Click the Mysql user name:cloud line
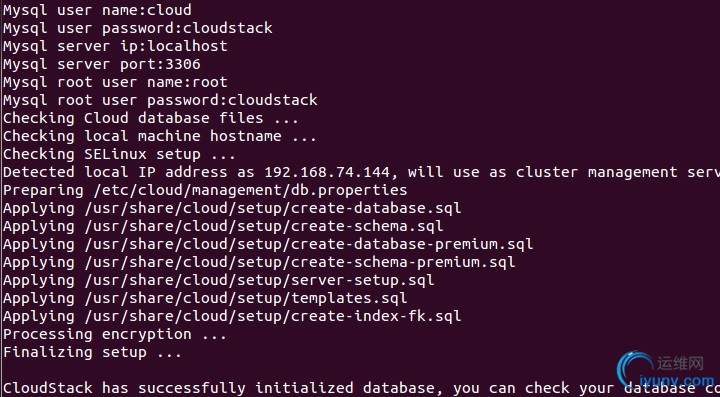This screenshot has width=720, height=397. point(97,10)
